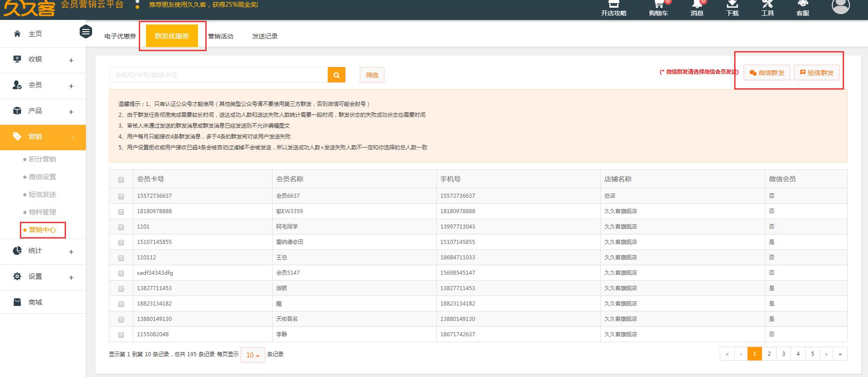868x377 pixels.
Task: Open records-per-page dropdown showing 10
Action: 253,355
